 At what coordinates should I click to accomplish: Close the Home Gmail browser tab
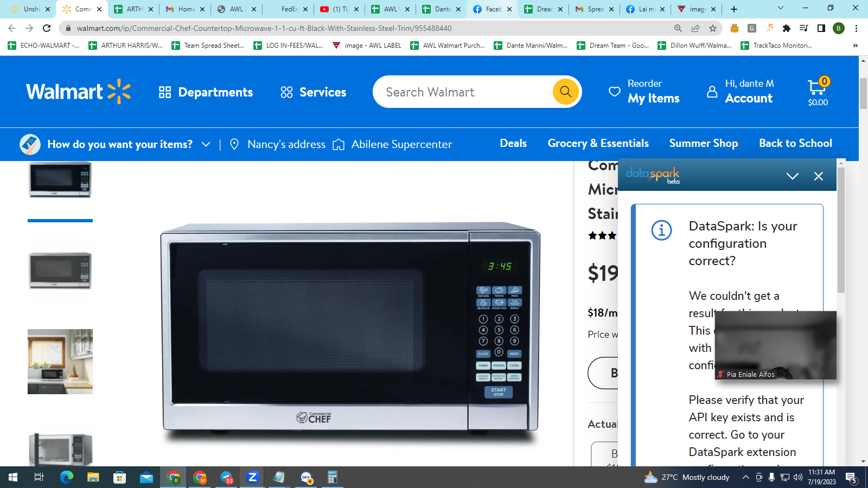pos(202,9)
